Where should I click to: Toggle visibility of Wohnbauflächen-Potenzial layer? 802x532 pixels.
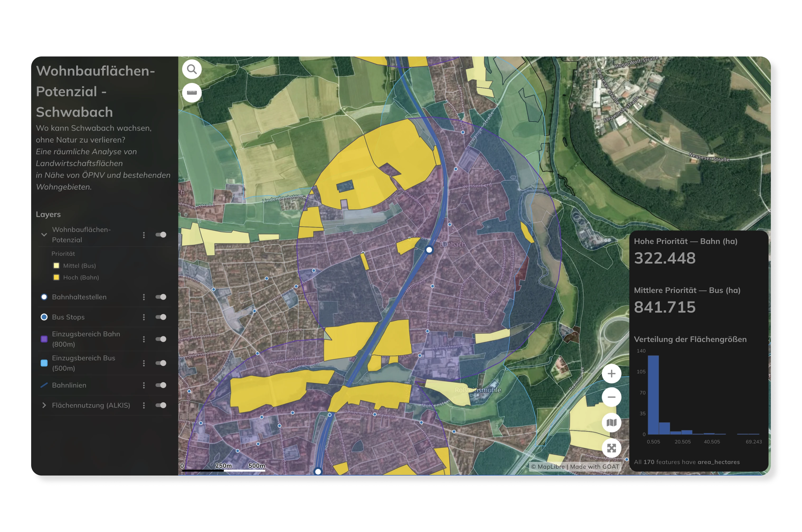(x=161, y=235)
